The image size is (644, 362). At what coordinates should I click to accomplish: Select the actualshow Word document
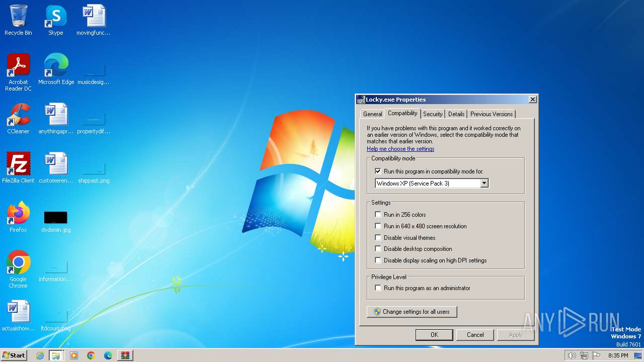click(x=18, y=316)
